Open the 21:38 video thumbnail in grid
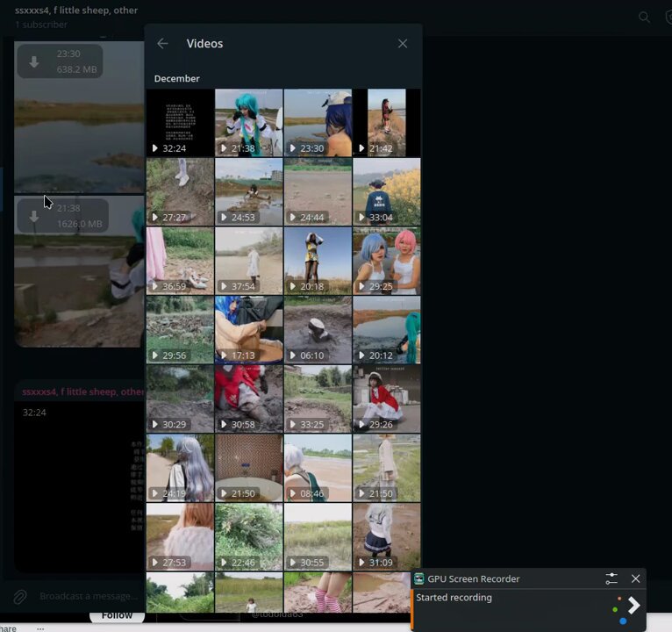This screenshot has width=672, height=632. 249,123
